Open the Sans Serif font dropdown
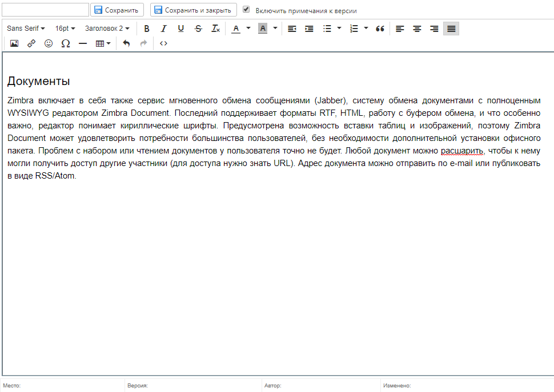Viewport: 554px width, 392px height. (x=26, y=29)
